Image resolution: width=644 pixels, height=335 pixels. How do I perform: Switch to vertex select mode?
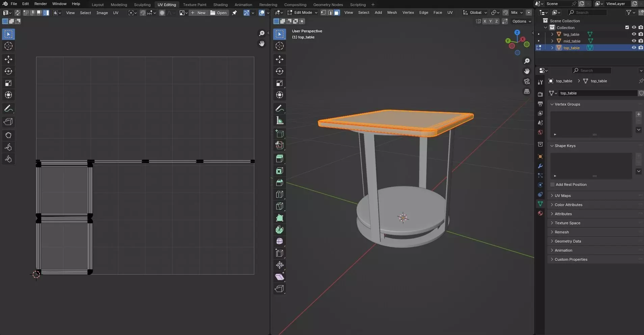pos(324,12)
